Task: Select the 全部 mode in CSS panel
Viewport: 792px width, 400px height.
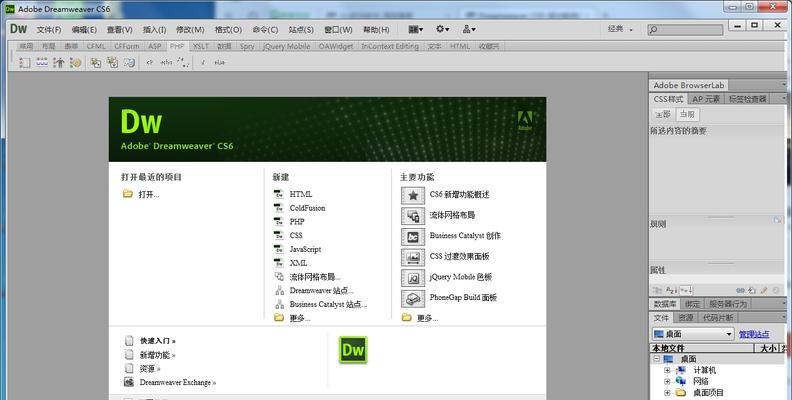Action: (x=663, y=114)
